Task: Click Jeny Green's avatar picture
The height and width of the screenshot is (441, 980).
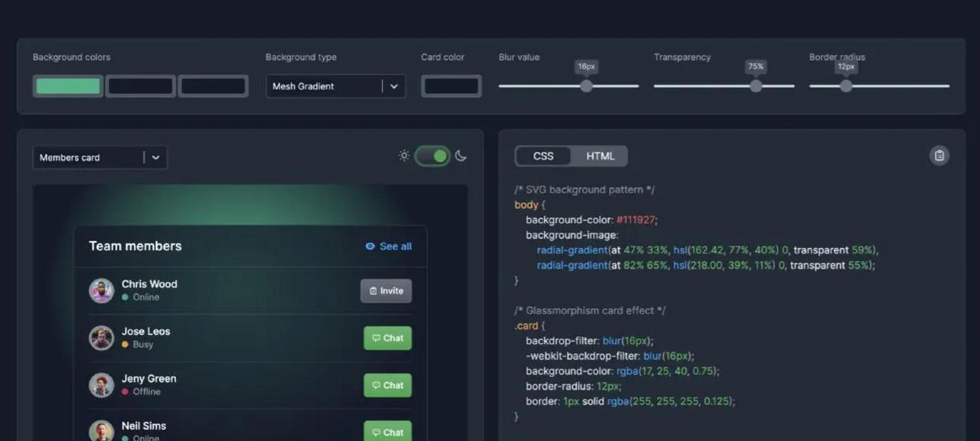Action: (x=101, y=385)
